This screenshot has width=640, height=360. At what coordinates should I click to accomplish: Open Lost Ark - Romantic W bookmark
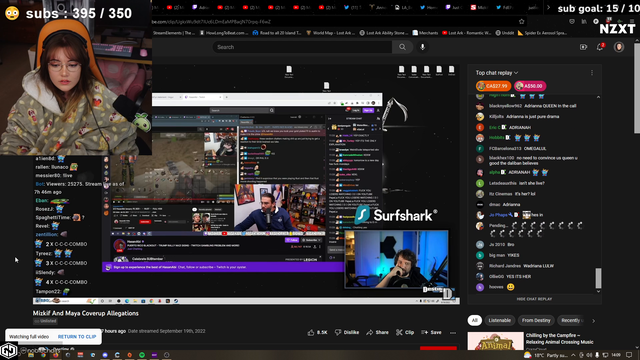467,33
